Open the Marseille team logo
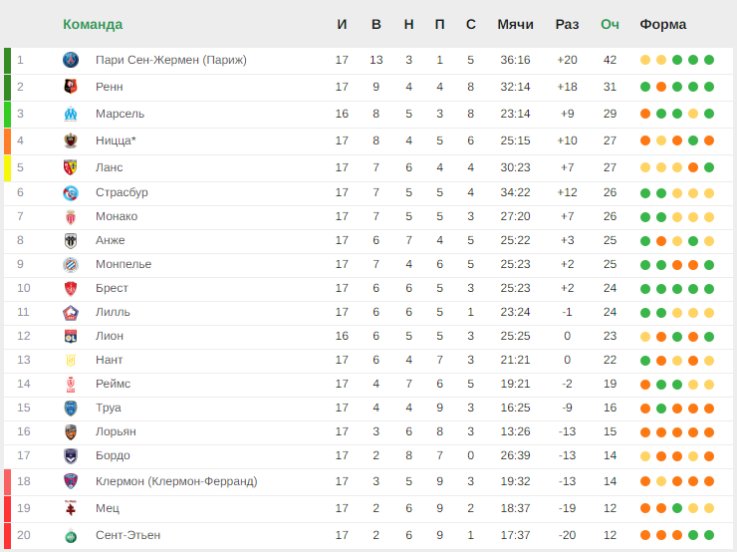Screen dimensions: 740x552 click(71, 114)
